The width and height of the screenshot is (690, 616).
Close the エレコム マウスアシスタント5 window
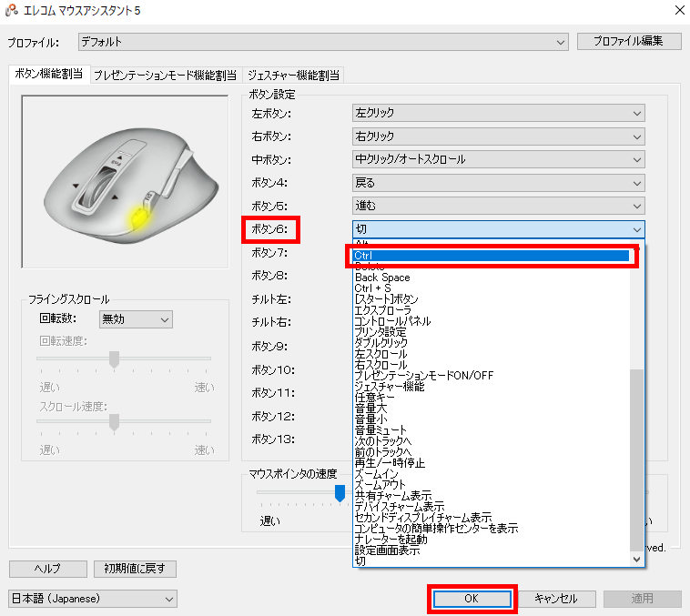680,10
